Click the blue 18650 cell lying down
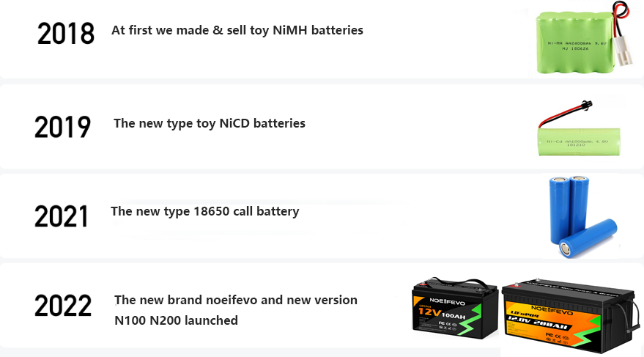This screenshot has height=357, width=644. (x=588, y=240)
